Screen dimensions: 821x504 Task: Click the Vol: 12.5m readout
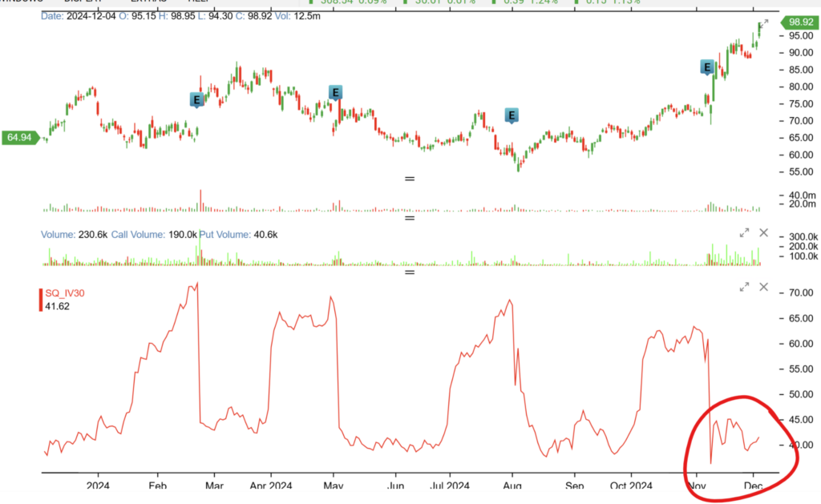tap(297, 16)
